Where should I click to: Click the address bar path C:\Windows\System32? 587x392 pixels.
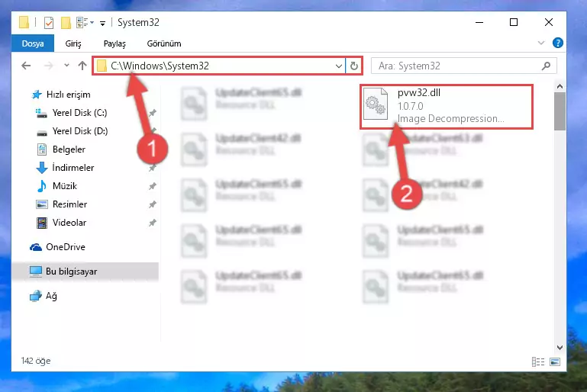pyautogui.click(x=160, y=66)
